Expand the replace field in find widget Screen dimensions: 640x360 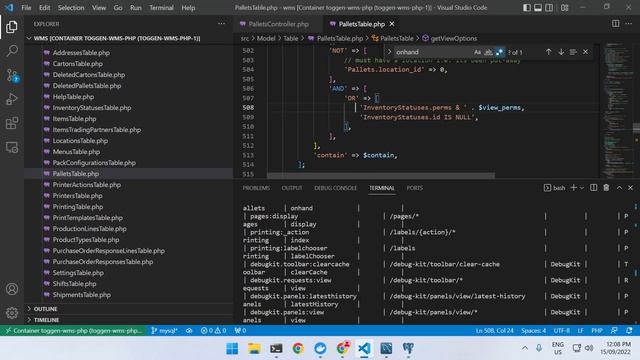click(389, 52)
